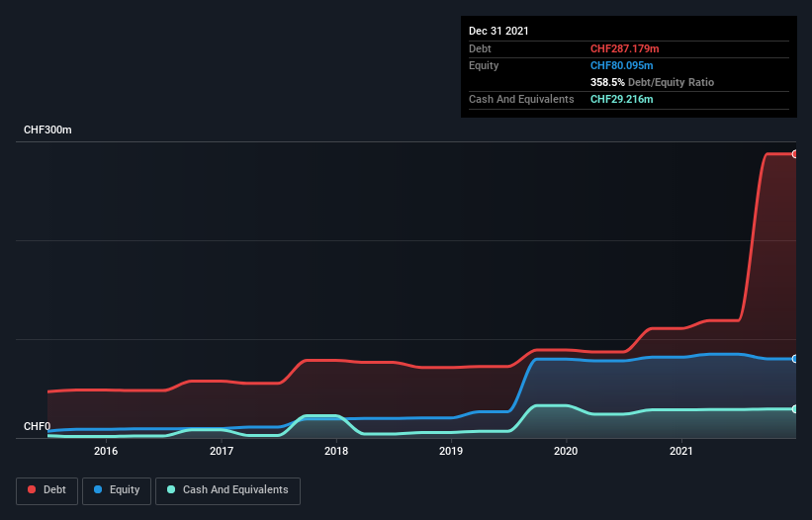Click the Dec 31 2021 tooltip date
Image resolution: width=812 pixels, height=520 pixels.
(498, 31)
